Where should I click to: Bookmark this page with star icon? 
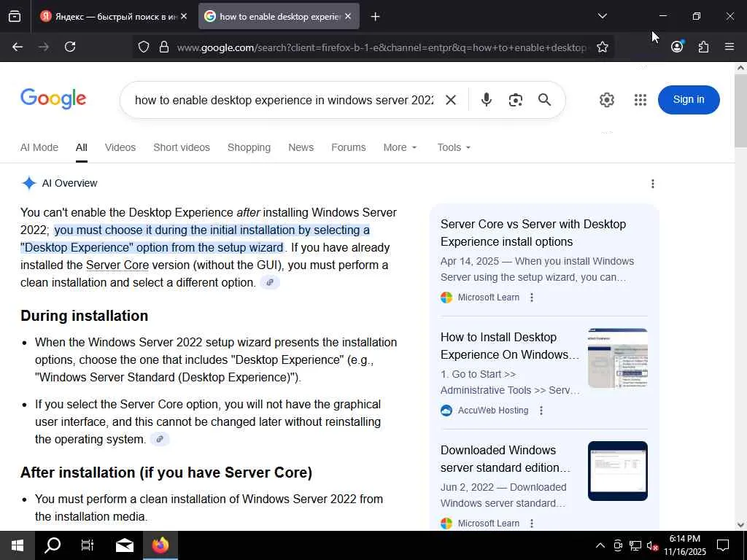(602, 47)
